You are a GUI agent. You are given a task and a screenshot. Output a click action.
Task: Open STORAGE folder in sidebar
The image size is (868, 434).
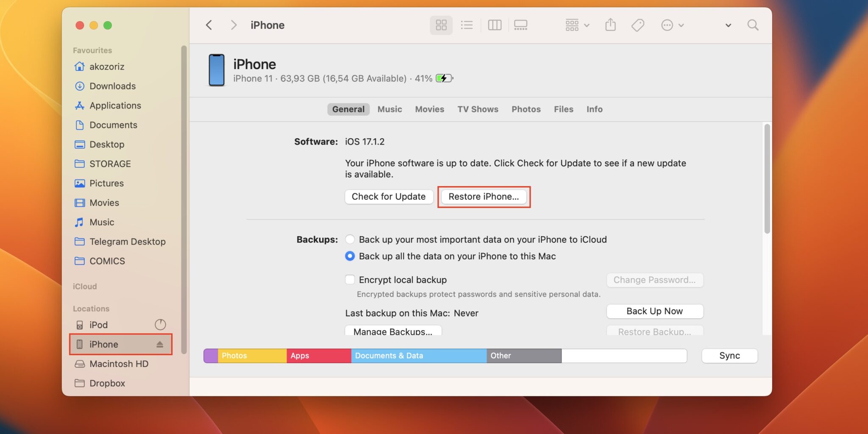(110, 164)
